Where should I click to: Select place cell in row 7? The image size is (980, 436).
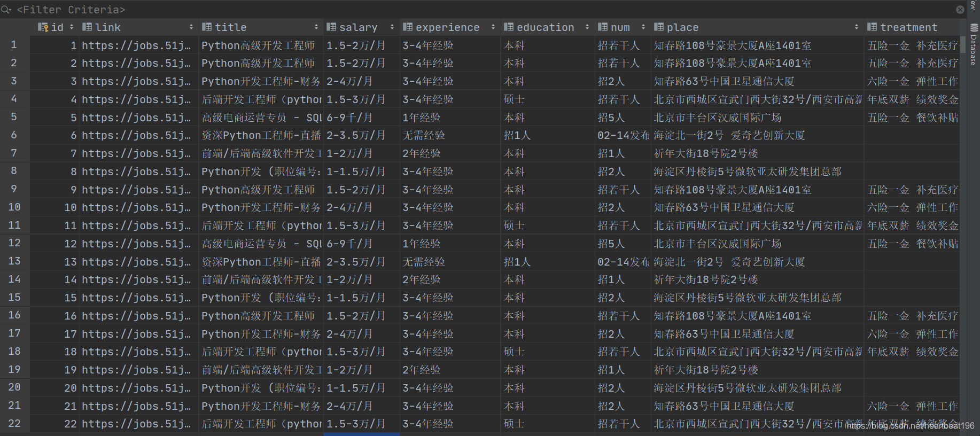click(x=757, y=153)
